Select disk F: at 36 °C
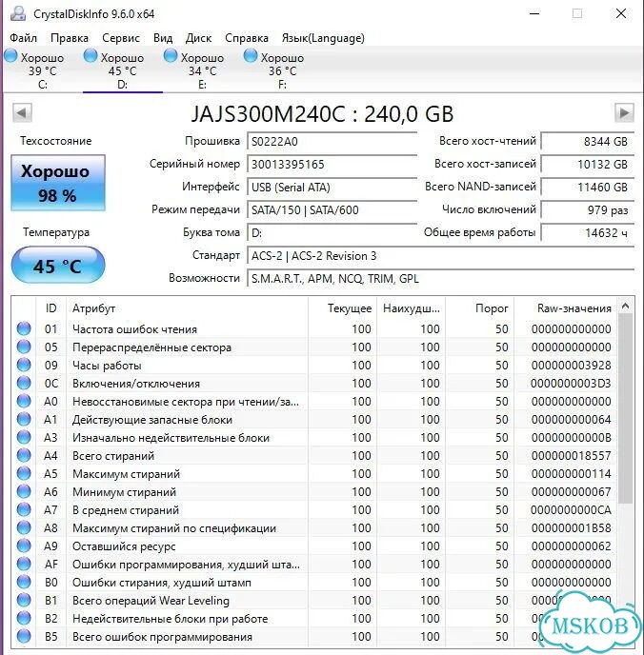Screen dimensions: 644x655 pyautogui.click(x=283, y=69)
